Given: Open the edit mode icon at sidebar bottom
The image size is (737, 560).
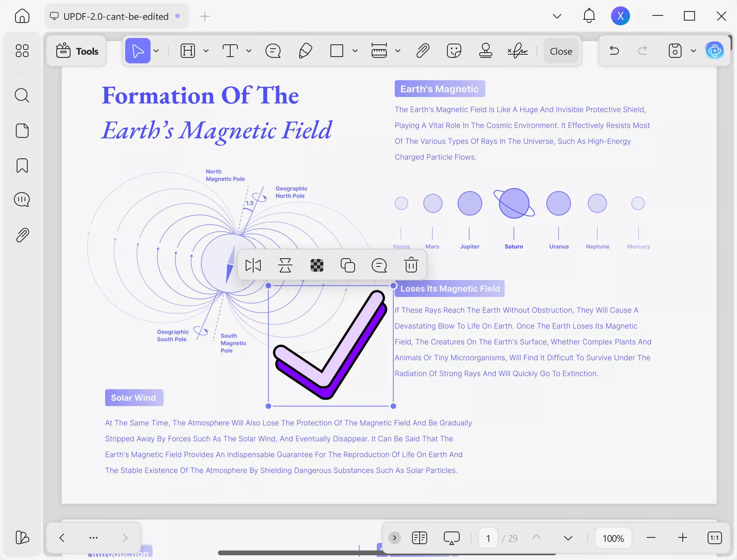Looking at the screenshot, I should click(22, 537).
